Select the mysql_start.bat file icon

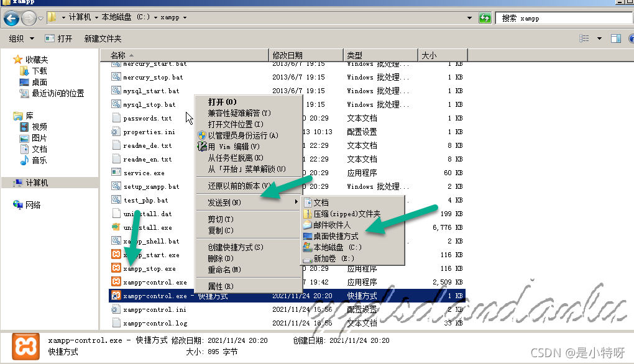116,91
